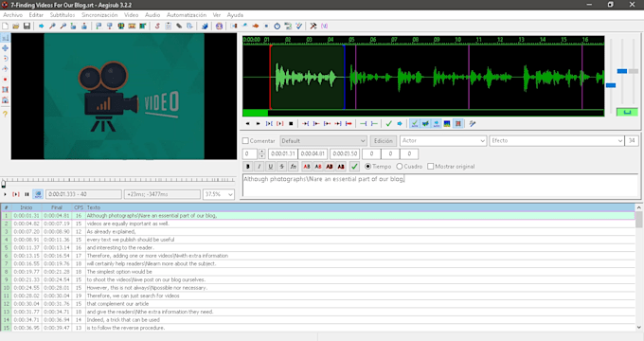This screenshot has width=644, height=341.
Task: Toggle auto next line on commit button
Action: [425, 124]
